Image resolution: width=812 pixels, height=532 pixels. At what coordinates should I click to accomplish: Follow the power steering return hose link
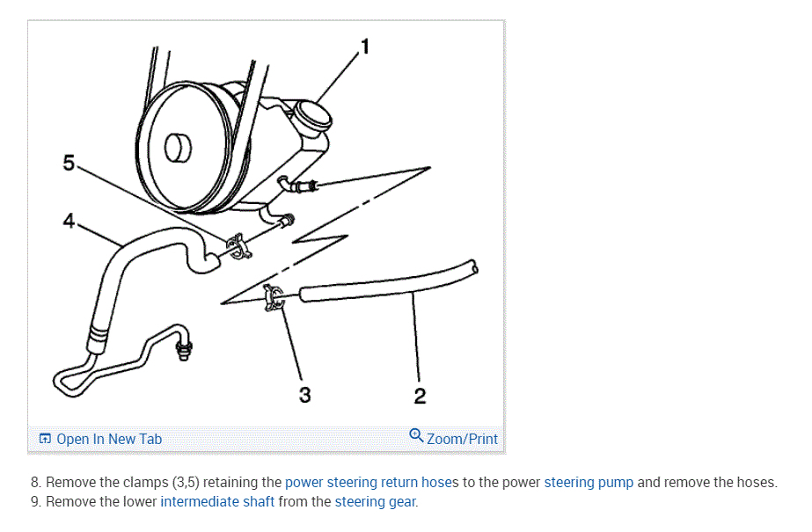(x=369, y=483)
